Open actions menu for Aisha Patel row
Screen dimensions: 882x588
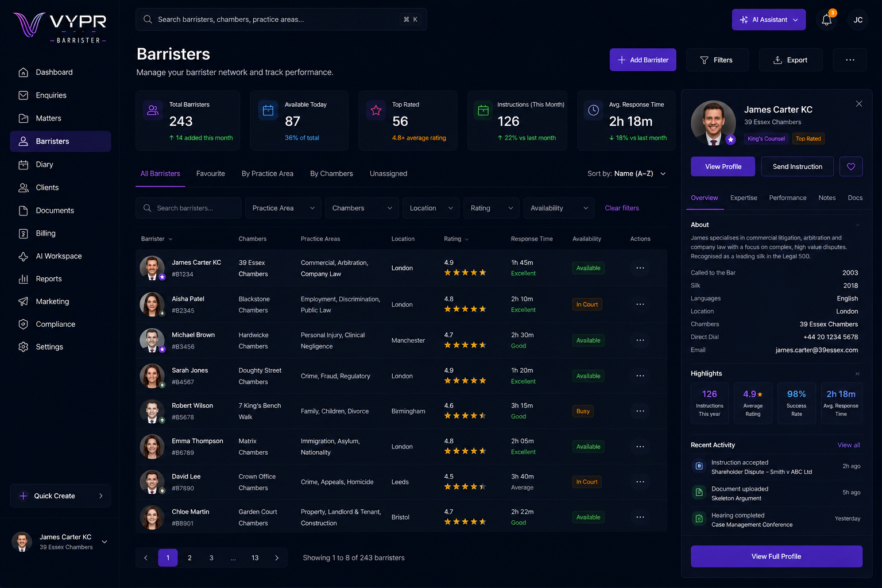(640, 304)
